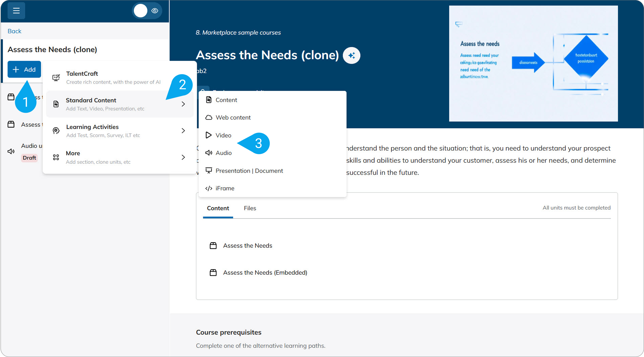Select iFrame from the submenu
The image size is (644, 357).
point(272,188)
